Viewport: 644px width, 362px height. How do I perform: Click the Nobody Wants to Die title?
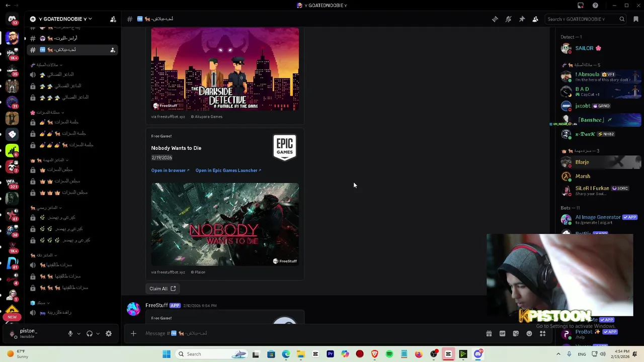pos(176,148)
